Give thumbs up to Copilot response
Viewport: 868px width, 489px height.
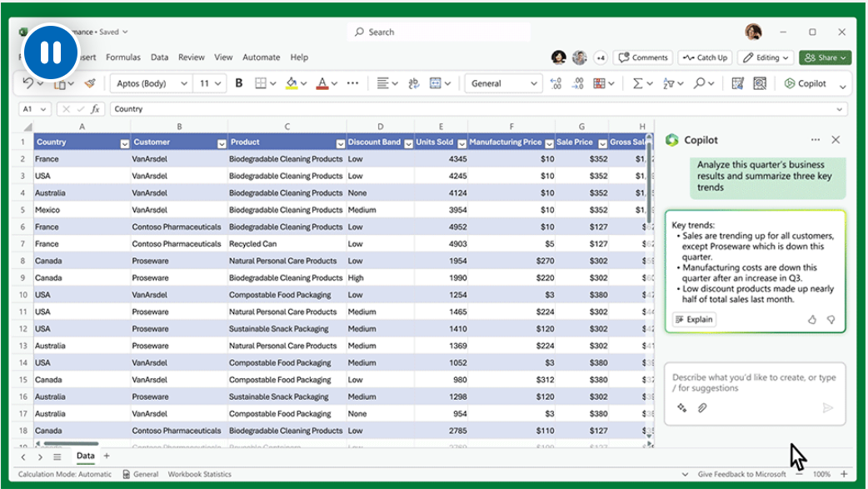[x=812, y=320]
